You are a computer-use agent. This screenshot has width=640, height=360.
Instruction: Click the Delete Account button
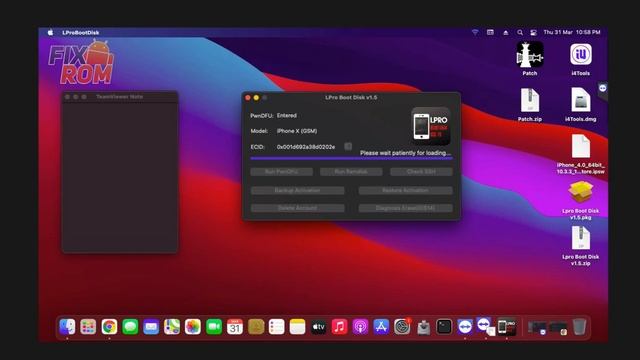[298, 208]
